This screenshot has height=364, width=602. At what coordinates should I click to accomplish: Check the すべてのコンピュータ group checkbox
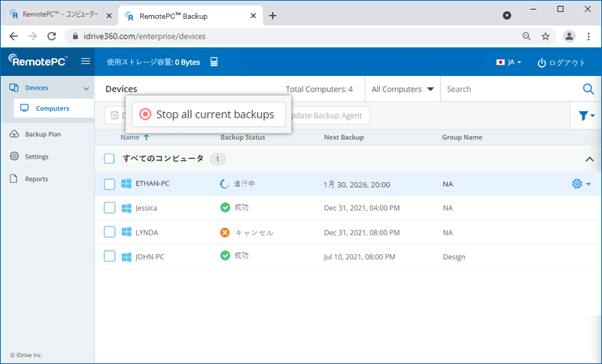click(109, 159)
